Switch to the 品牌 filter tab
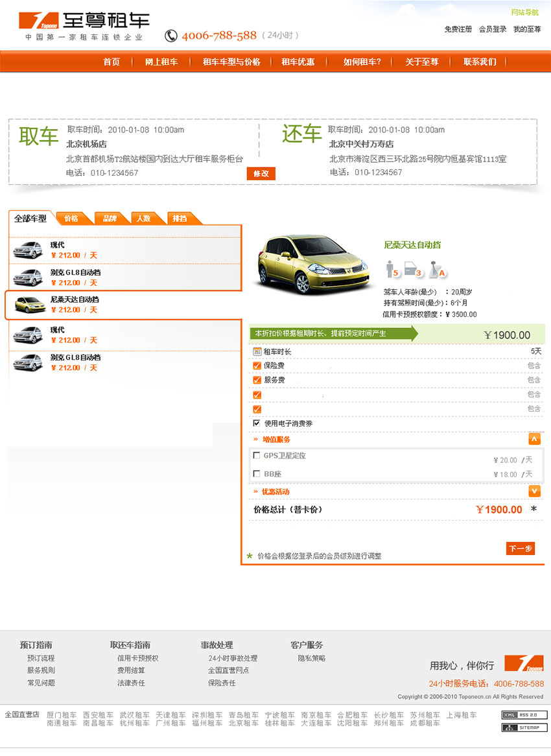 110,219
